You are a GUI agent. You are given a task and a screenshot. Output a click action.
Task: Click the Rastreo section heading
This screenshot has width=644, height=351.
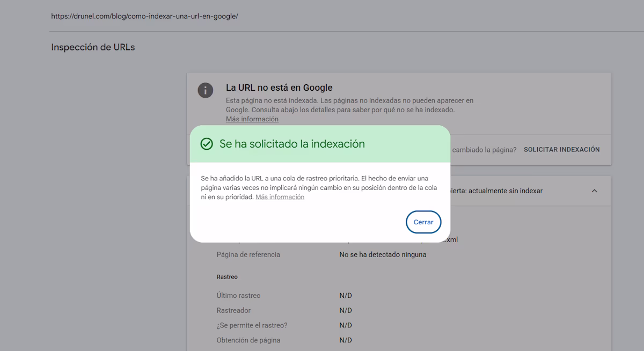[x=227, y=277]
